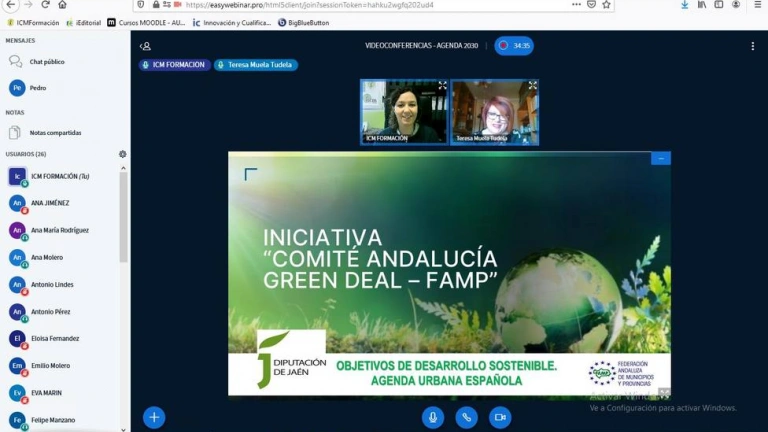Make ICM FORMACIÓN webcam fullscreen
The image size is (768, 432).
click(442, 86)
